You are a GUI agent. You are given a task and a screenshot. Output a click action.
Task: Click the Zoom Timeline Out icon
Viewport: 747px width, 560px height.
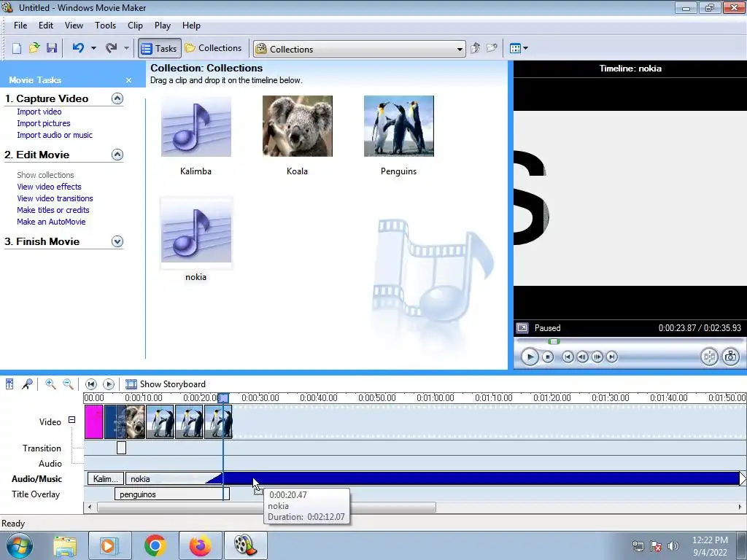[x=68, y=384]
